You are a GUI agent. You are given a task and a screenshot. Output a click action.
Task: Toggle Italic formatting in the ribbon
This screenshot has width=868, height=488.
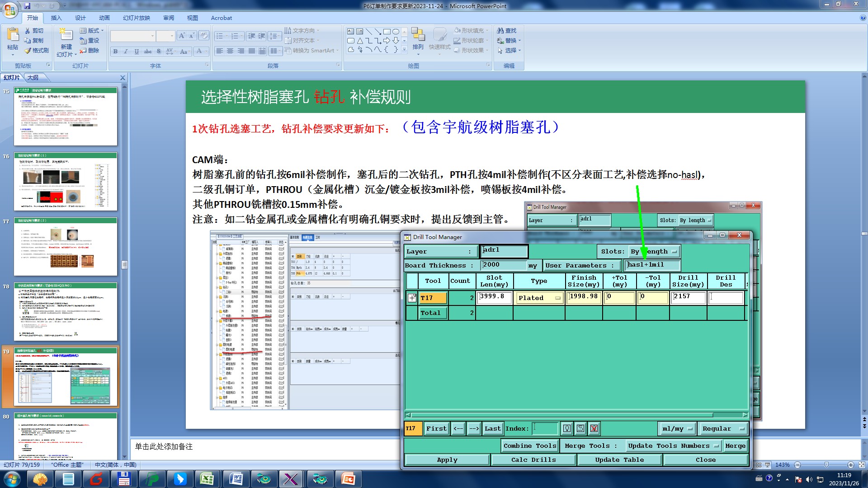coord(126,51)
